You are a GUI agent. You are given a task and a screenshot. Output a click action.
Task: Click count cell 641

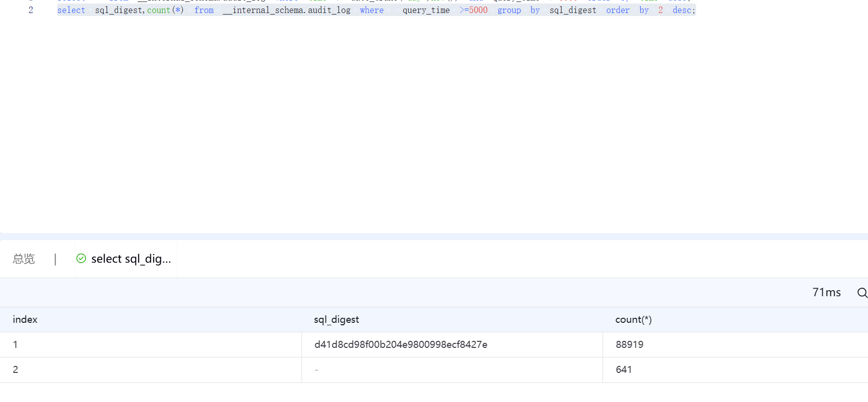pyautogui.click(x=624, y=369)
